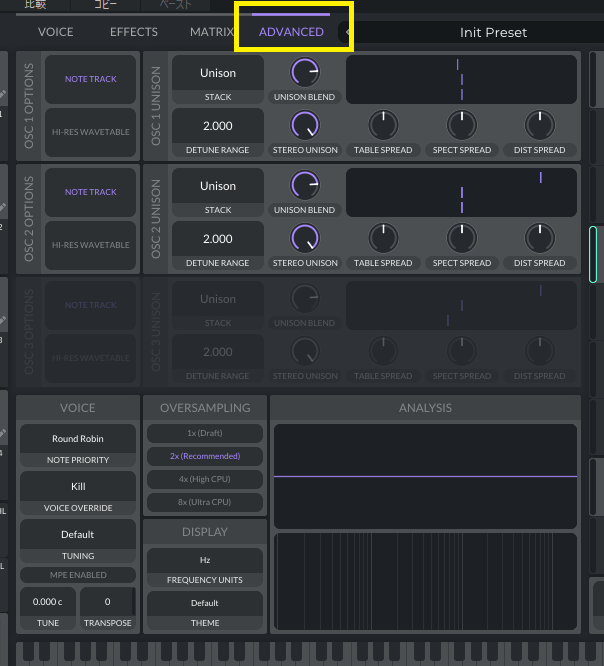Open the EFFECTS tab
Screen dimensions: 604x666
[x=134, y=32]
